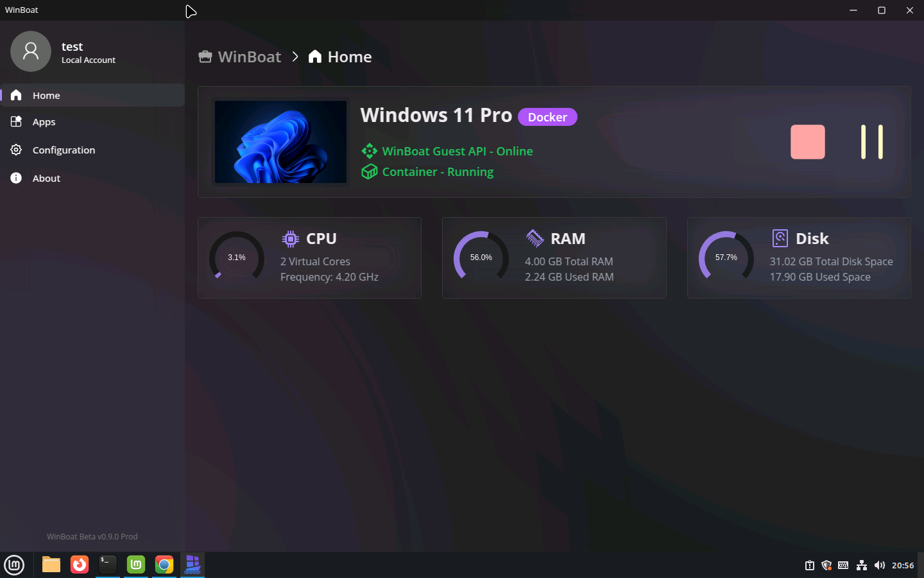Click the CPU usage gauge
The height and width of the screenshot is (578, 924).
pos(237,258)
